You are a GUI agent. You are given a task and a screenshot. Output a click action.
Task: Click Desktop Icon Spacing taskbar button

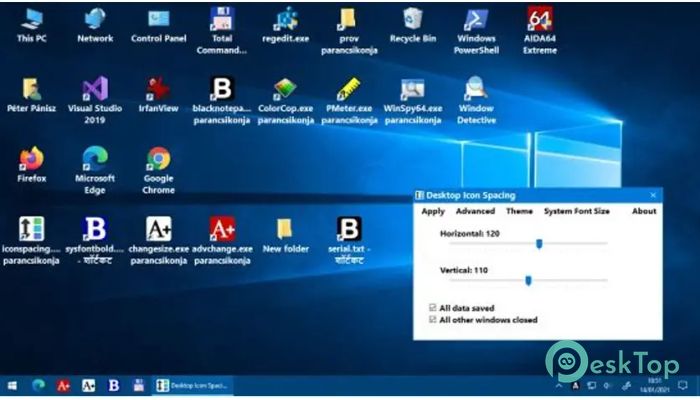pyautogui.click(x=193, y=385)
